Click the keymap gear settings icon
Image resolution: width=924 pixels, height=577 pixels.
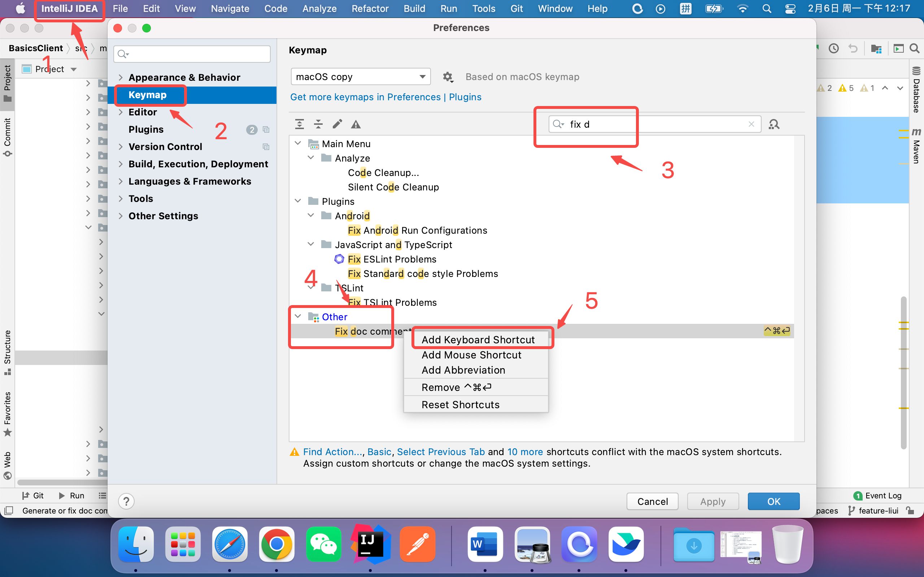[x=448, y=77]
